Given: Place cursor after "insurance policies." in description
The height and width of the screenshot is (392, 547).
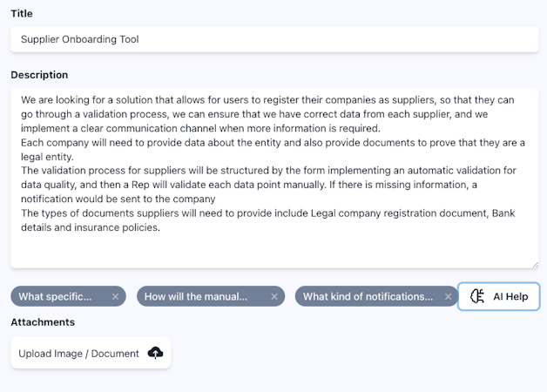Looking at the screenshot, I should [162, 228].
